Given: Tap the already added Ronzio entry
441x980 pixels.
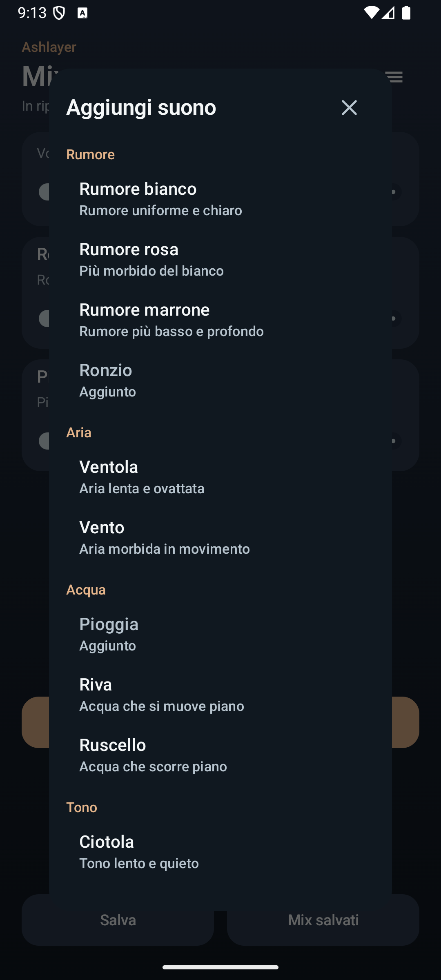Looking at the screenshot, I should (220, 380).
